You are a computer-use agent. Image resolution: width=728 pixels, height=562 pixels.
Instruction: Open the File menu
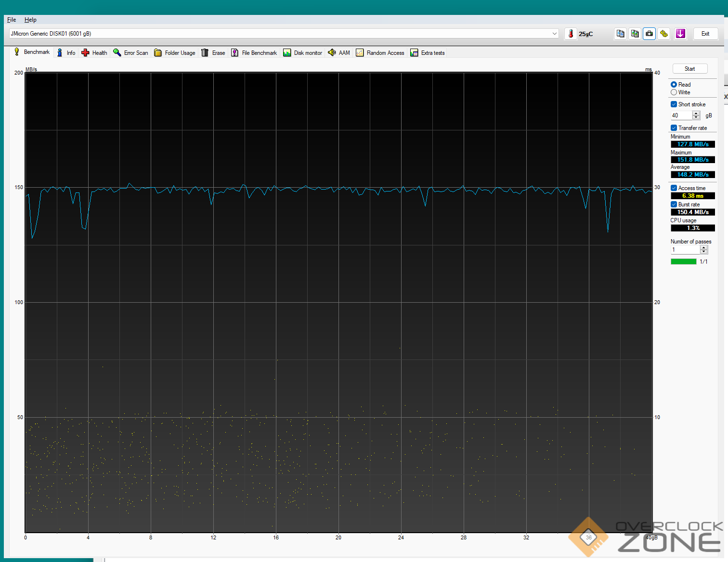[12, 20]
